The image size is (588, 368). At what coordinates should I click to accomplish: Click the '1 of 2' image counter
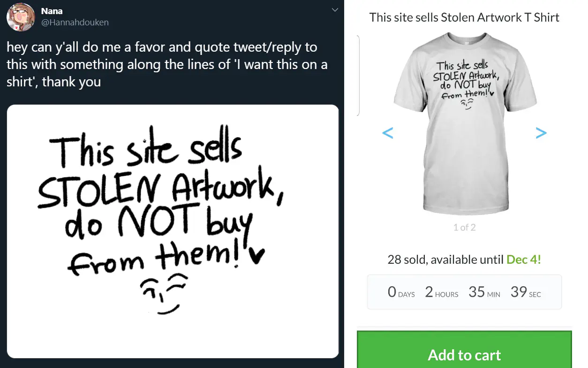point(464,228)
